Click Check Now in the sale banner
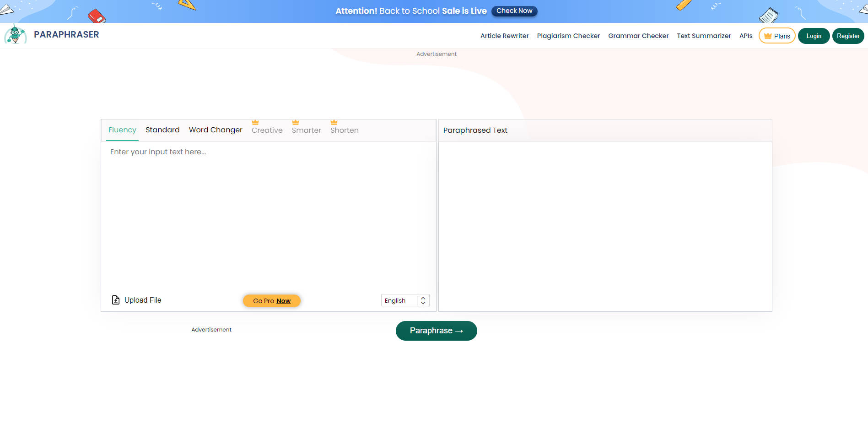 [x=514, y=11]
